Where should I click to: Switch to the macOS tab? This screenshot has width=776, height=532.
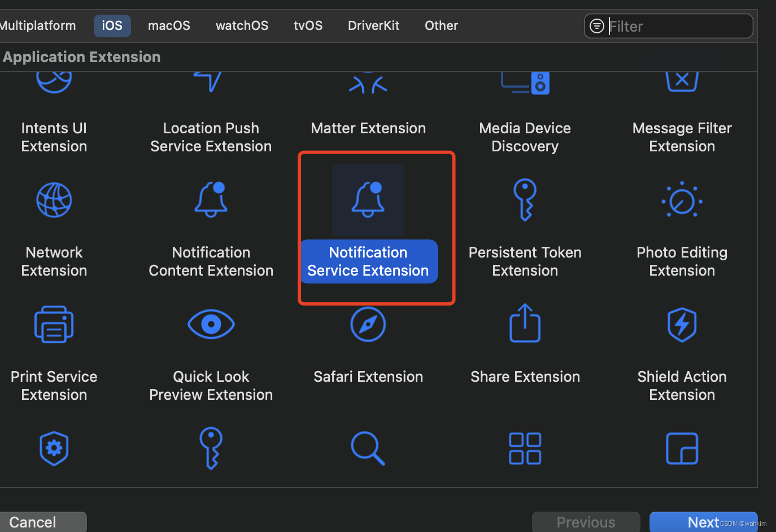[169, 25]
